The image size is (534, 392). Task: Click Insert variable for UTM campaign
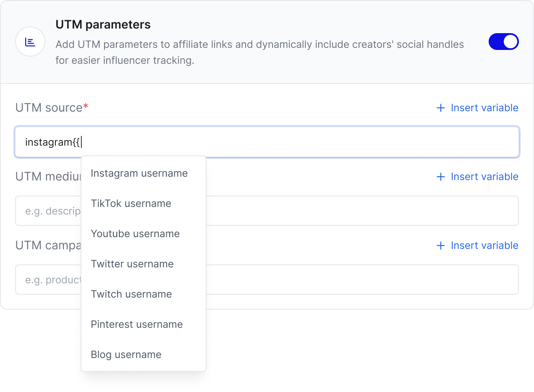click(484, 246)
